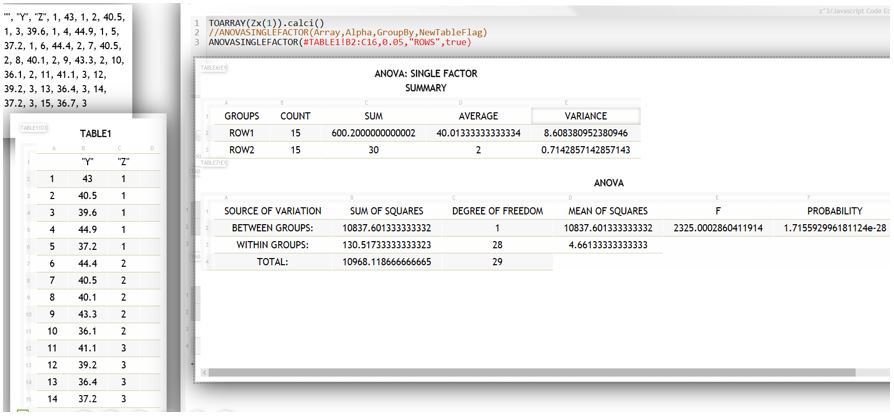This screenshot has width=894, height=417.
Task: Select the "Y" column header cell
Action: pyautogui.click(x=88, y=161)
